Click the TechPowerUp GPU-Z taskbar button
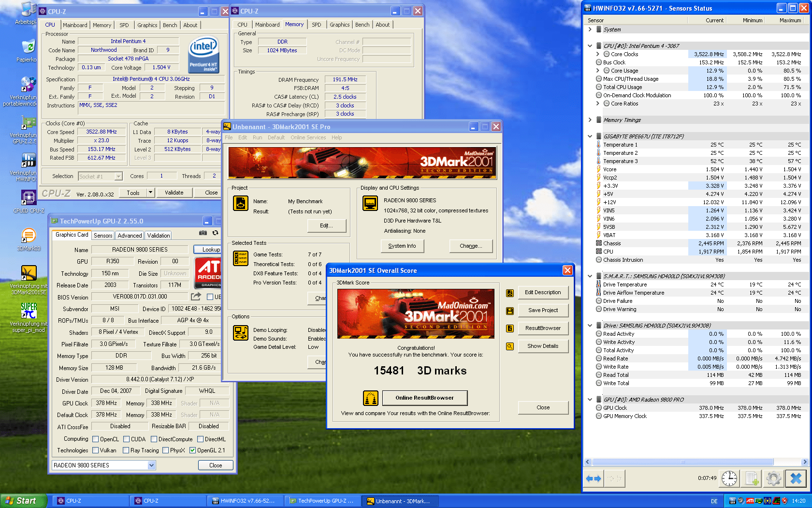Screen dimensions: 812x508 point(322,501)
